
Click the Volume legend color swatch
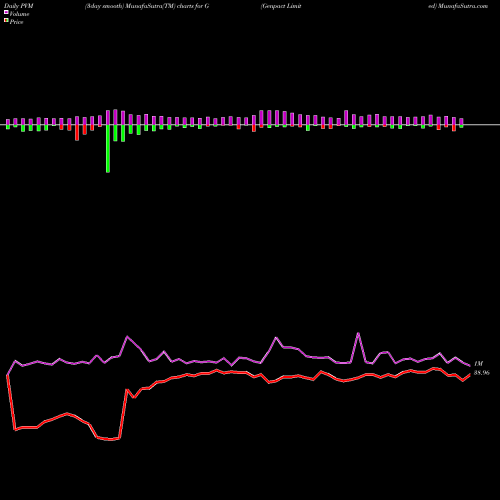6,13
